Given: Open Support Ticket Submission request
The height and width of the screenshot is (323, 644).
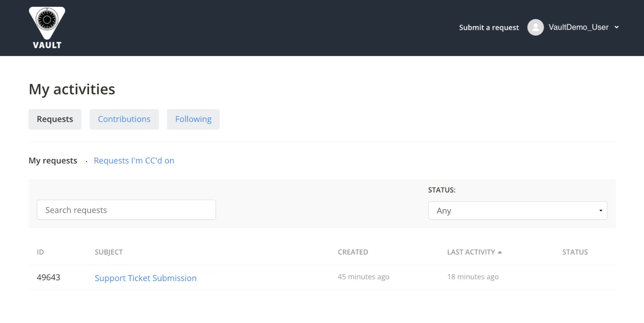Looking at the screenshot, I should [146, 278].
